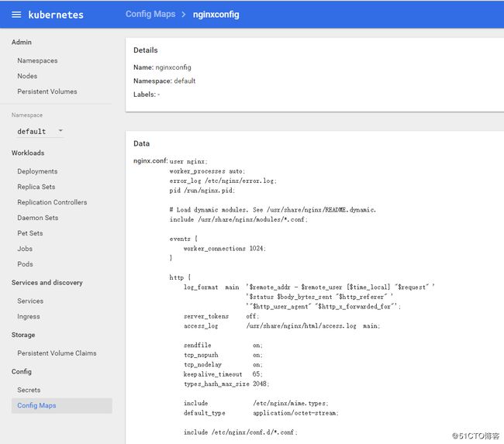
Task: Click the 'include /etc/nginx/mime.types;' line
Action: click(256, 403)
